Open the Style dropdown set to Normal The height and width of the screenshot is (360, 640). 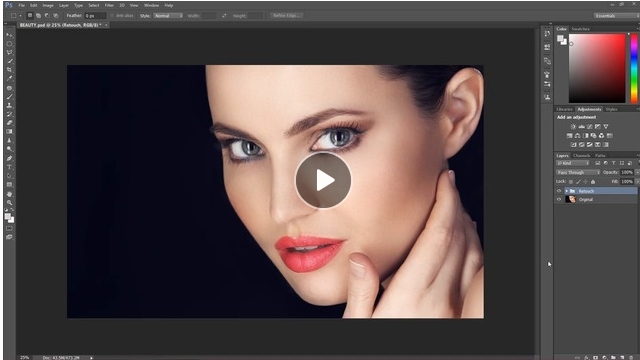[x=168, y=16]
